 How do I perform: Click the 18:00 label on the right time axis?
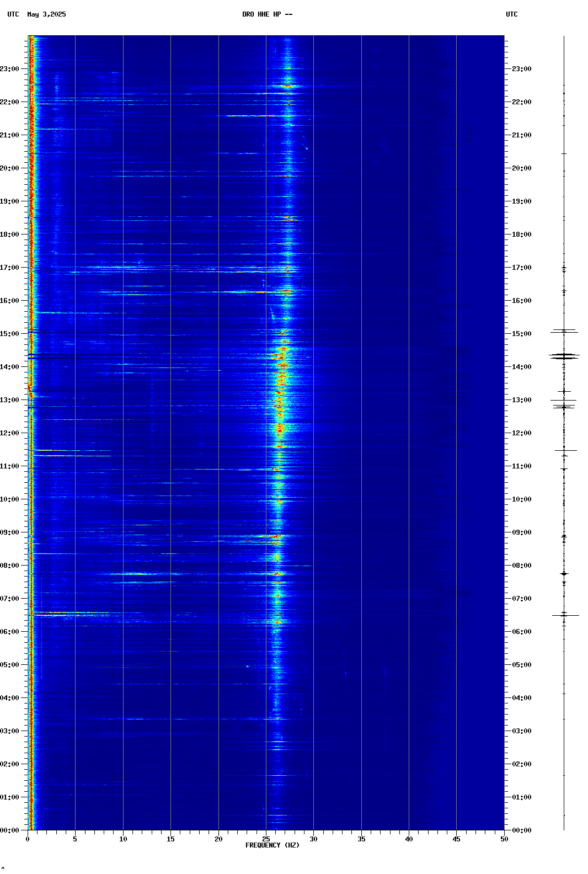(522, 235)
